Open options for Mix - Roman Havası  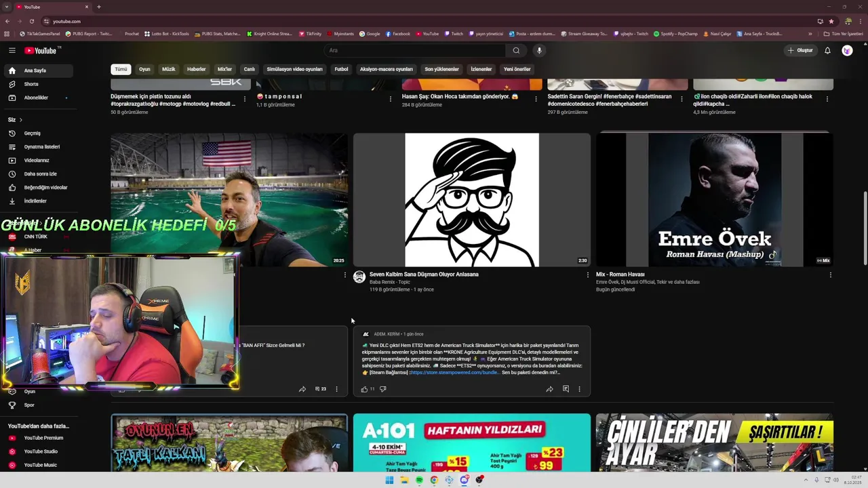[830, 274]
